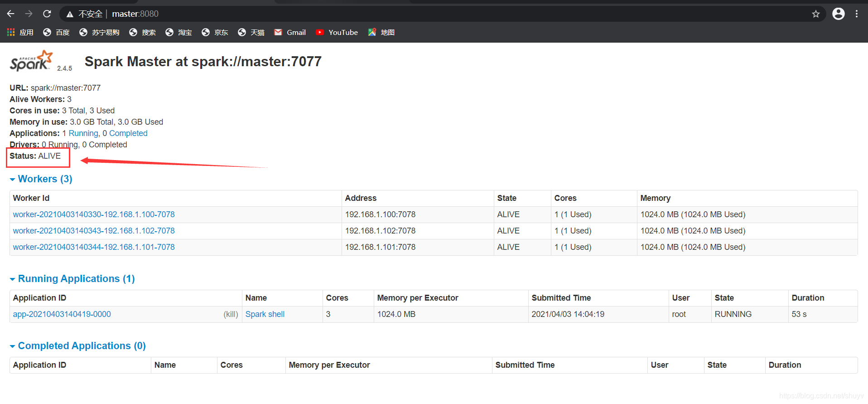Screen dimensions: 868x404
Task: Open the 应用 apps grid bookmark
Action: 20,32
